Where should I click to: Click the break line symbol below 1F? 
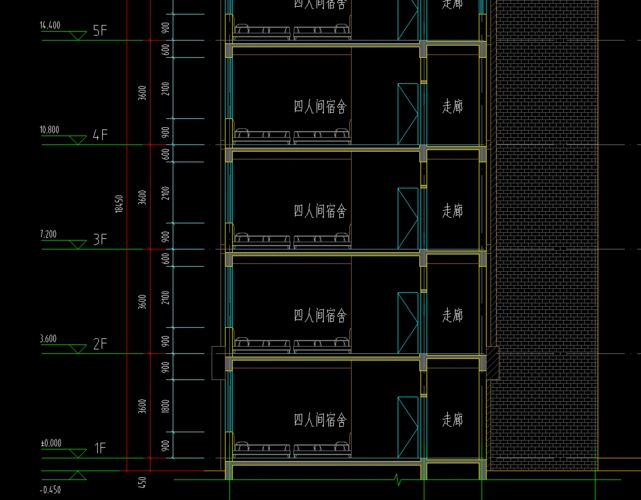pos(397,478)
